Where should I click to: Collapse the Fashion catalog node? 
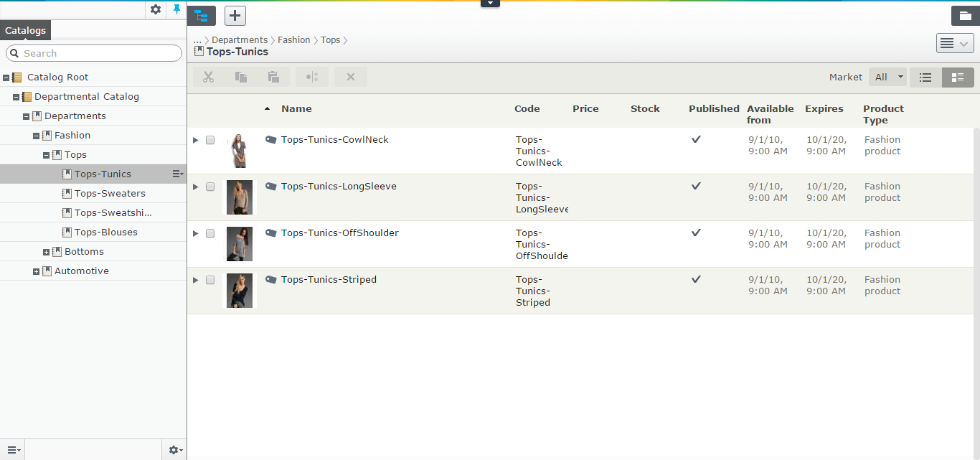(35, 135)
